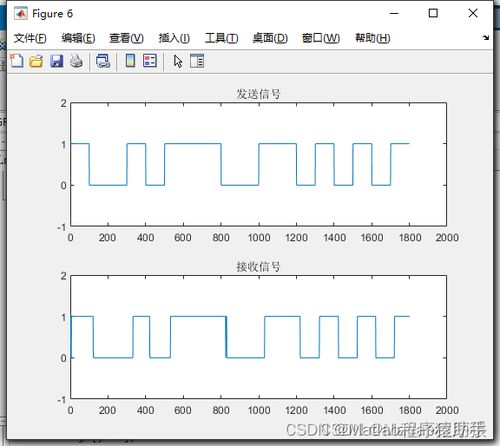Save figure with the floppy disk icon
Viewport: 500px width, 446px height.
[x=57, y=61]
